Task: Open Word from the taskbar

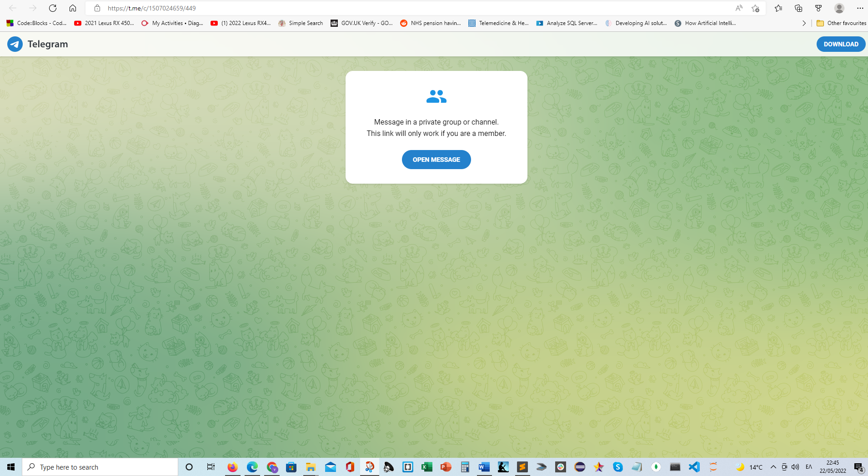Action: tap(484, 467)
